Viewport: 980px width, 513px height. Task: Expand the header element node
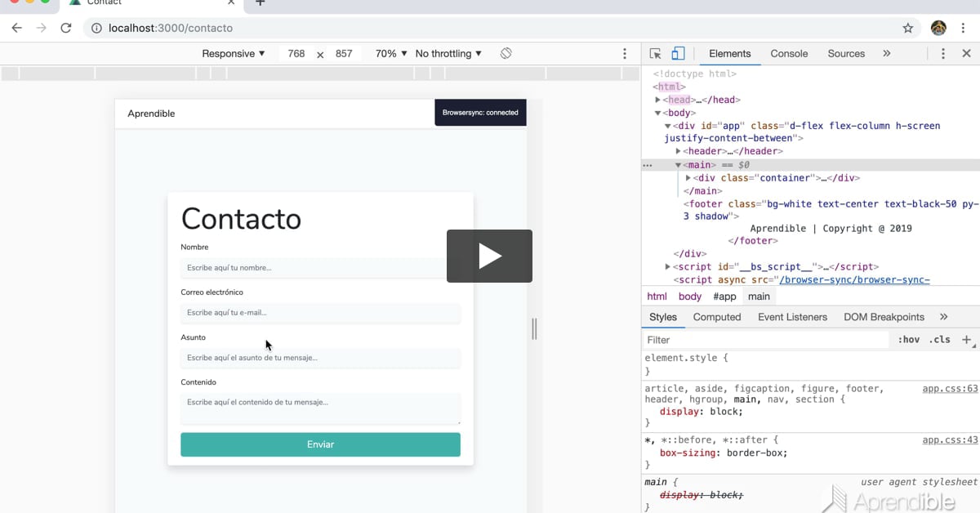click(x=678, y=151)
